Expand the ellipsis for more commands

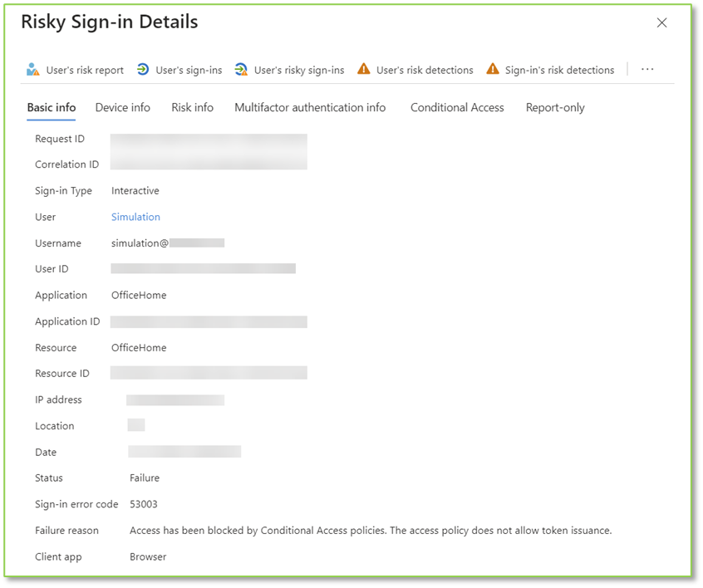[x=647, y=70]
